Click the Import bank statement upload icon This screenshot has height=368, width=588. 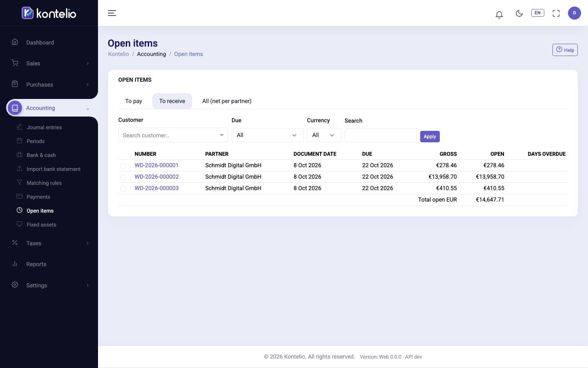click(x=19, y=168)
